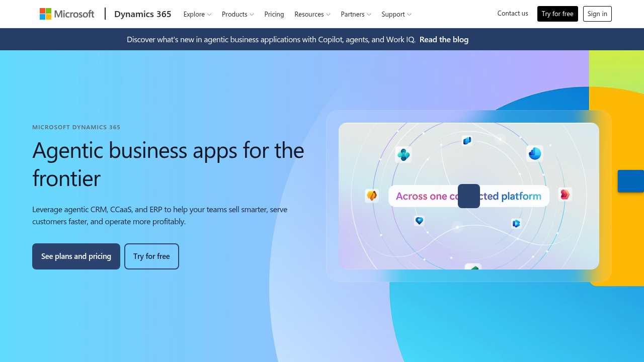Click the small blue icon at top of video
The height and width of the screenshot is (362, 644).
(x=467, y=140)
